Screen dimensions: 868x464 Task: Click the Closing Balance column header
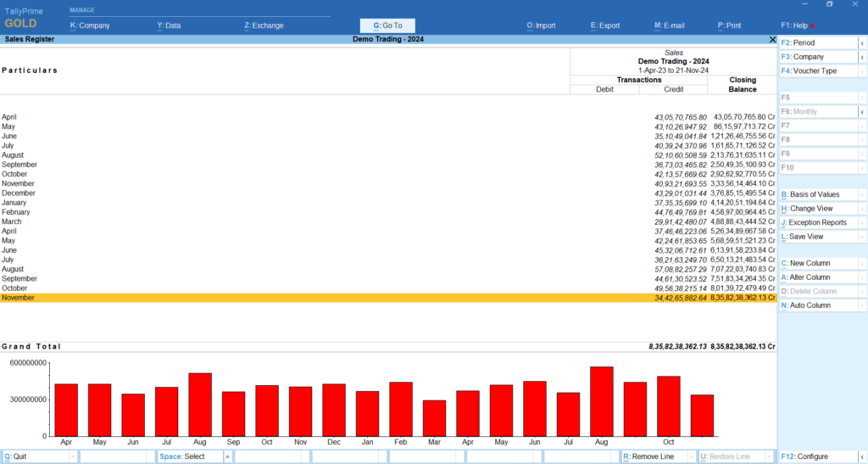tap(743, 85)
